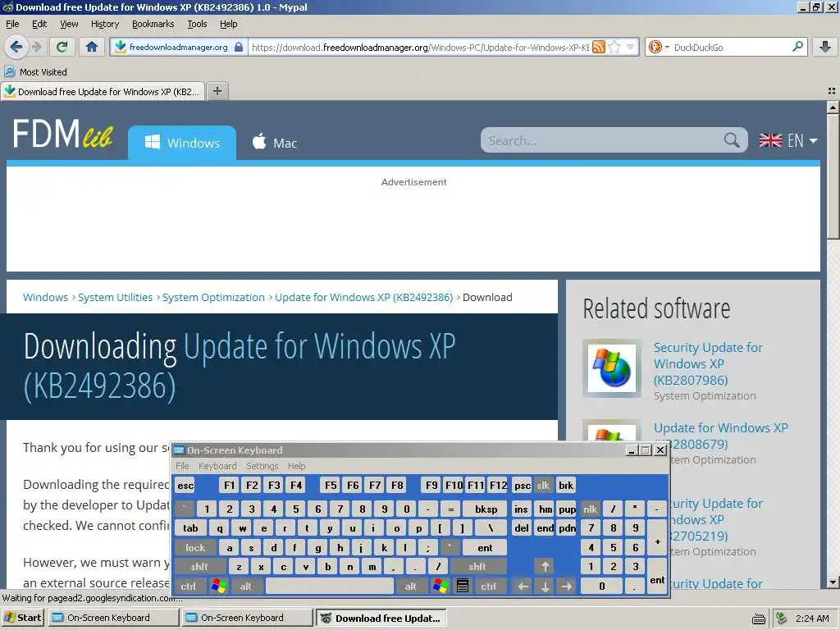This screenshot has height=630, width=840.
Task: Toggle the right shft key
Action: 477,567
